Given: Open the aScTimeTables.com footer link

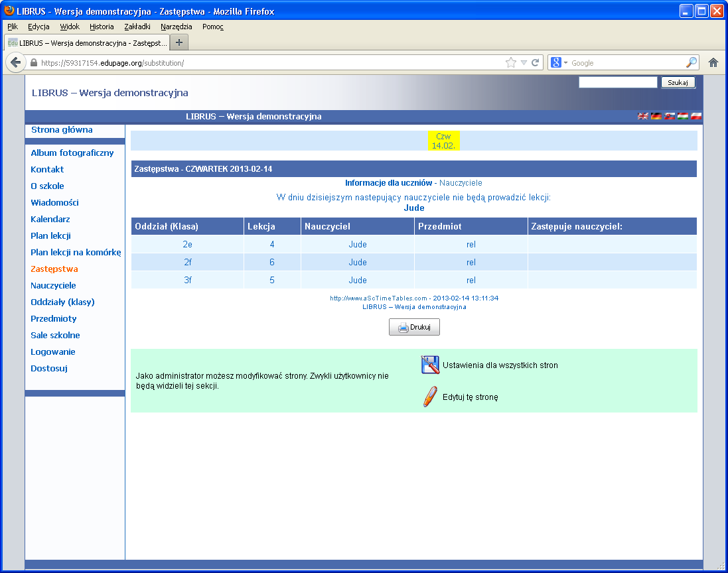Looking at the screenshot, I should point(378,298).
